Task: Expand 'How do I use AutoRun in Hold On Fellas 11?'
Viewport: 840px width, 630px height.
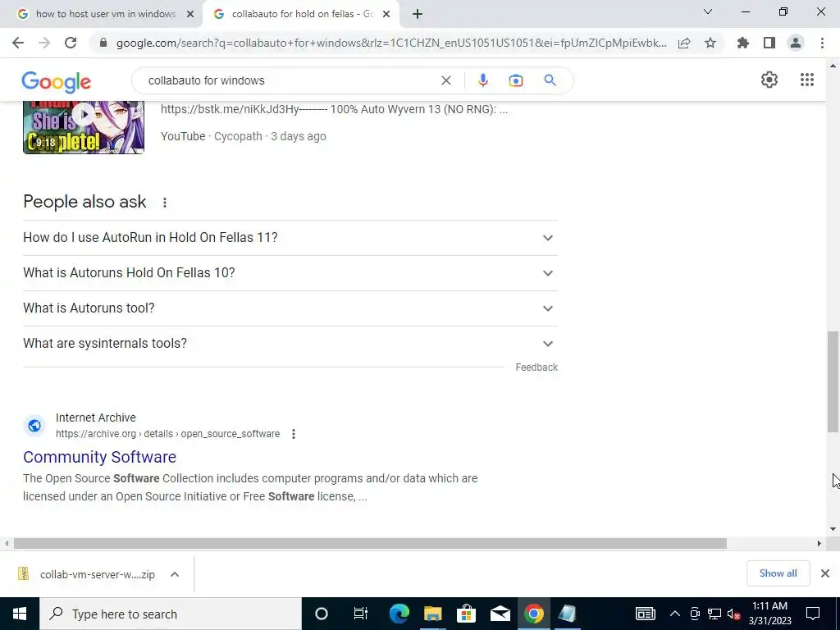Action: 290,237
